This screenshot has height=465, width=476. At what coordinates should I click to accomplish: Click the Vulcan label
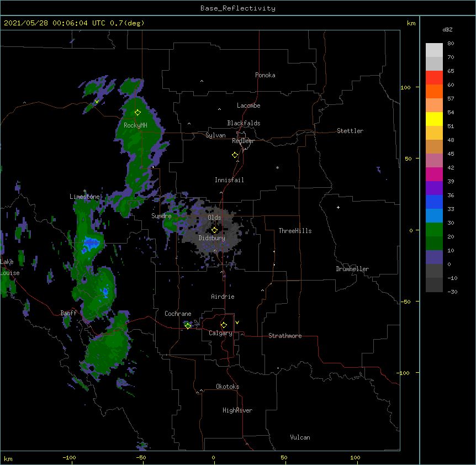click(300, 437)
